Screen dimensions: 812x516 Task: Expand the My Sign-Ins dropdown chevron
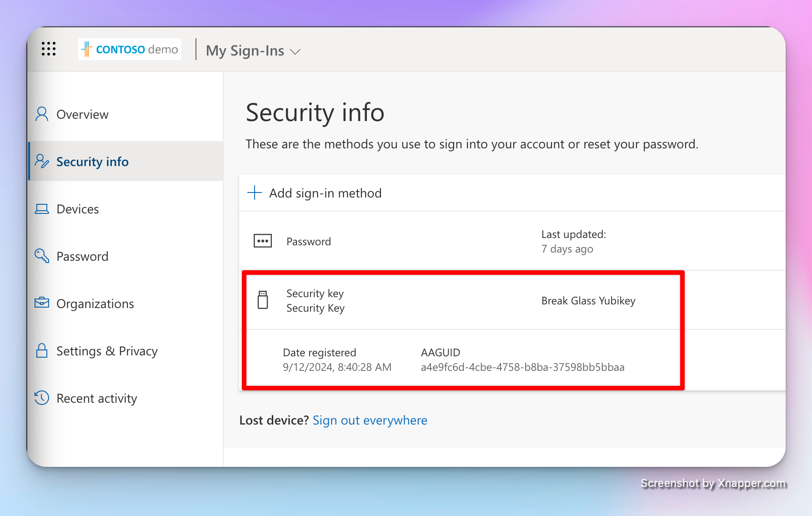[296, 51]
